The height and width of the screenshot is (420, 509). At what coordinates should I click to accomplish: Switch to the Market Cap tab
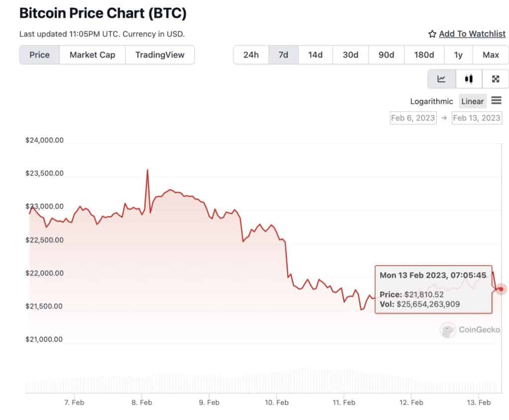coord(92,55)
